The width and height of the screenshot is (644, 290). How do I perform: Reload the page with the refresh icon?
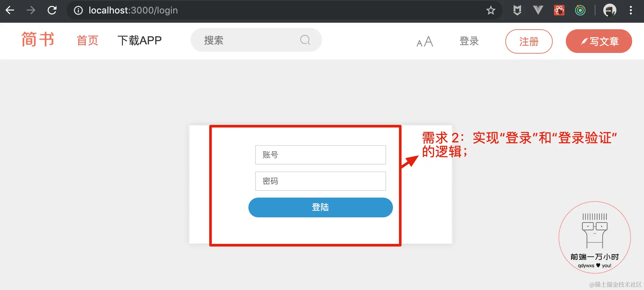click(x=52, y=10)
